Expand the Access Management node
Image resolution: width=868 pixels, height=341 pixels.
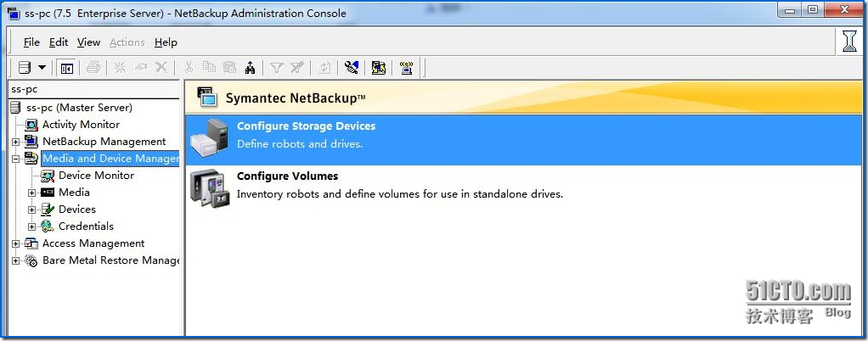pyautogui.click(x=15, y=243)
